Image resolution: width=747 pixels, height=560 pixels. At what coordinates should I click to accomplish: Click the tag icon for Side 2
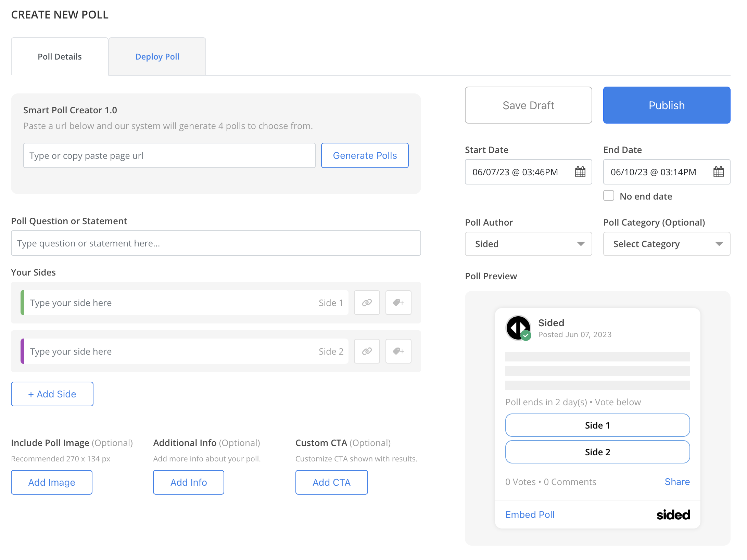point(398,351)
